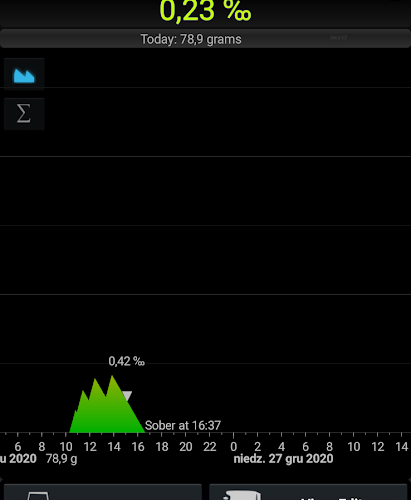Click hour 16 on the time axis

138,447
